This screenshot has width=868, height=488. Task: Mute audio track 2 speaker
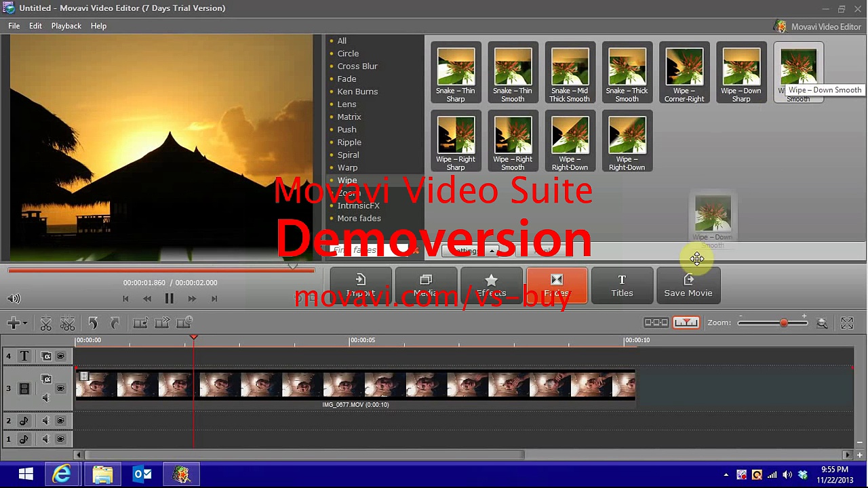tap(45, 421)
